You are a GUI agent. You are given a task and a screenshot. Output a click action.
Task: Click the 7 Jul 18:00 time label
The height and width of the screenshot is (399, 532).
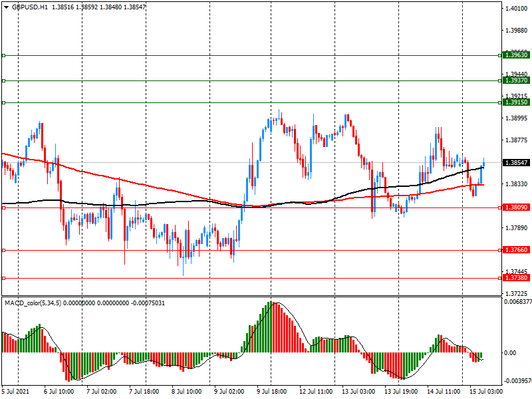tap(144, 391)
